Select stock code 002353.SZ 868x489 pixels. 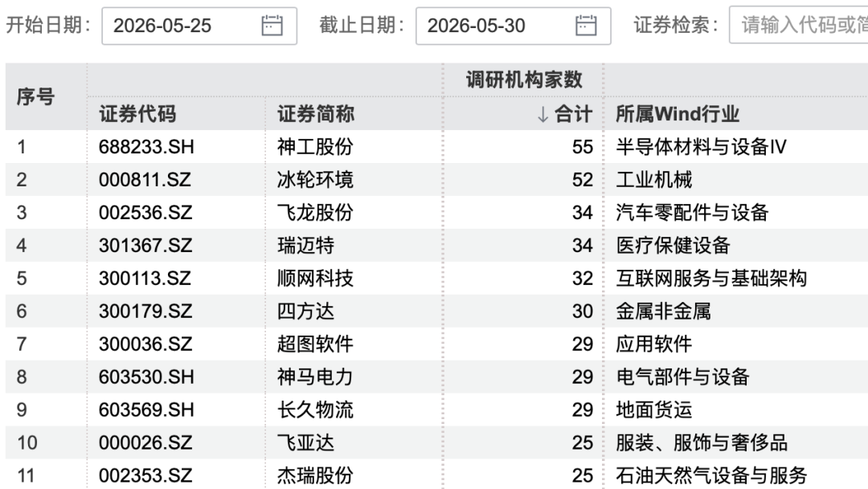(145, 475)
